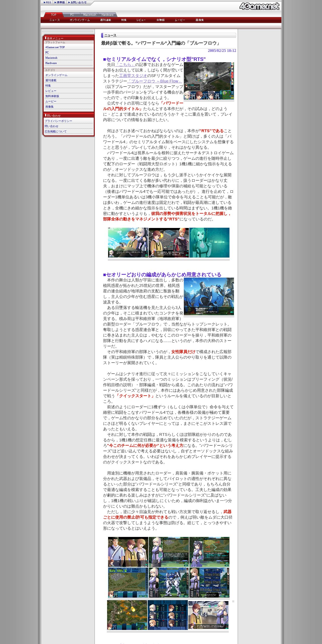Open sidebar 画像集 category
This screenshot has width=322, height=644.
pos(49,107)
